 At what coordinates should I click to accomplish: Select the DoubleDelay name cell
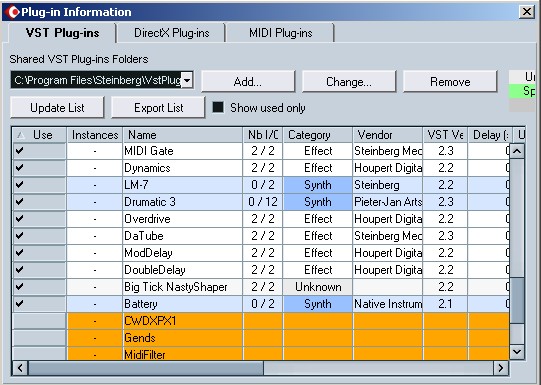pyautogui.click(x=183, y=270)
